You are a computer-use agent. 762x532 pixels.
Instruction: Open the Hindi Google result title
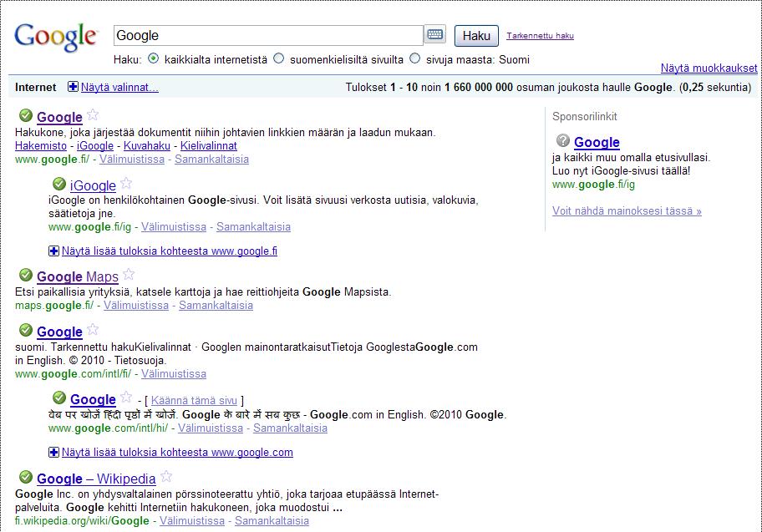click(x=94, y=399)
